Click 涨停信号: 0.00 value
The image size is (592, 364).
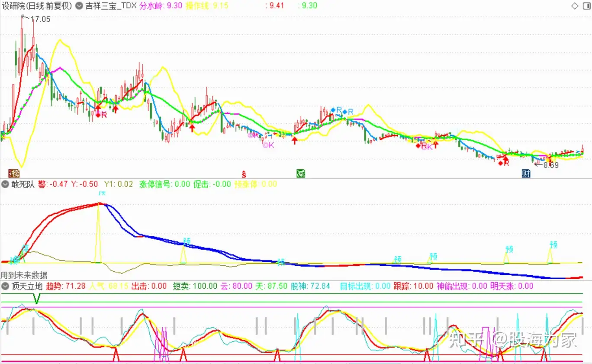[x=164, y=184]
